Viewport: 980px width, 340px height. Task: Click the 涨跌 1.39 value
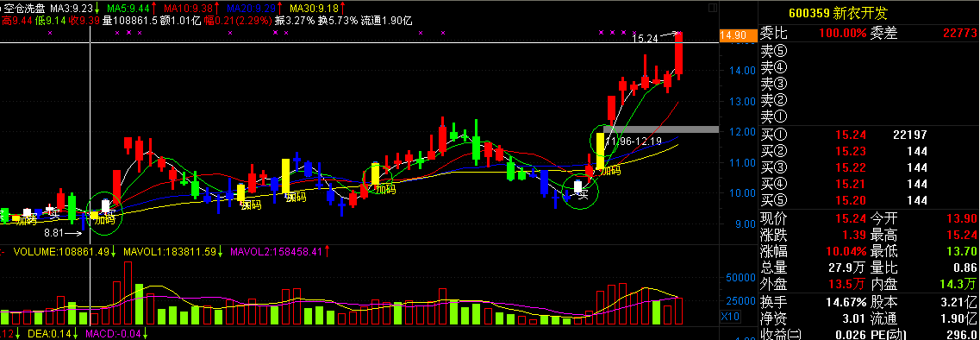coord(854,236)
